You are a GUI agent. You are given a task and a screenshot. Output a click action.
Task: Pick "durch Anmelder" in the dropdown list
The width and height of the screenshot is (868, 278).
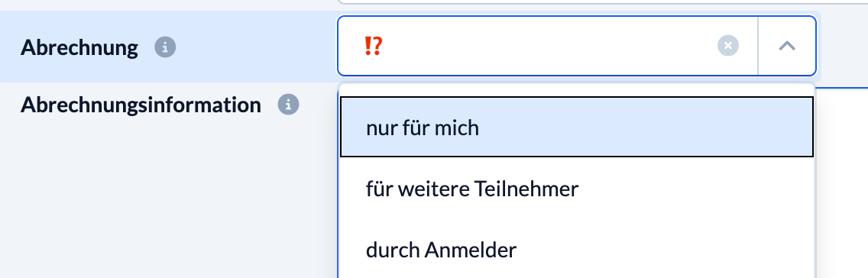[576, 251]
